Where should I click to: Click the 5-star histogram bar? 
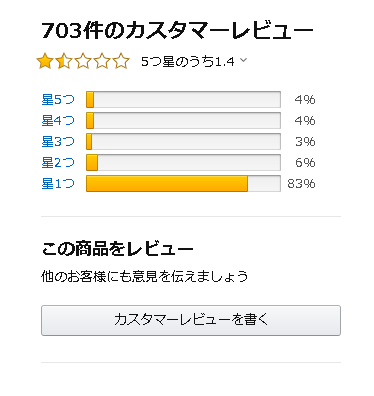183,100
